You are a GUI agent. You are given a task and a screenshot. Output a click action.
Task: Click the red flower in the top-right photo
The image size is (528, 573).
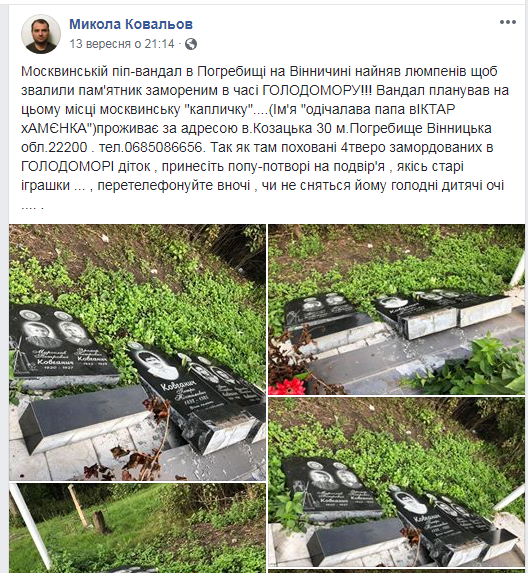click(287, 386)
